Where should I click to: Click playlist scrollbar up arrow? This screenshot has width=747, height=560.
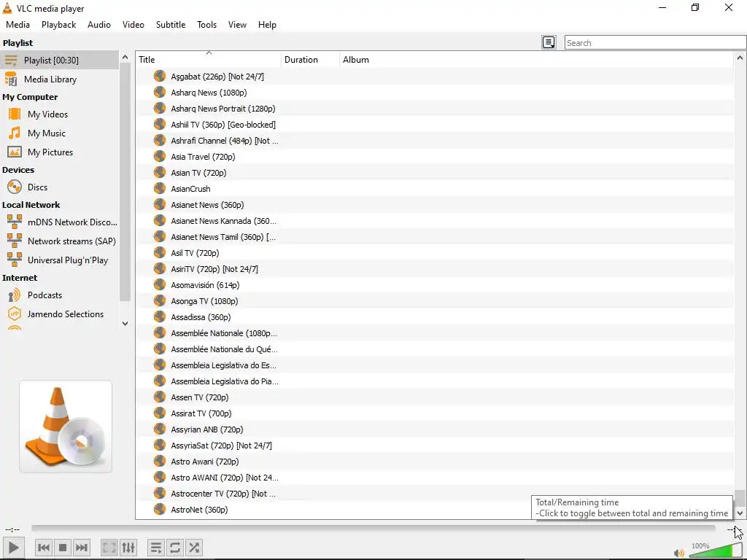pyautogui.click(x=740, y=58)
